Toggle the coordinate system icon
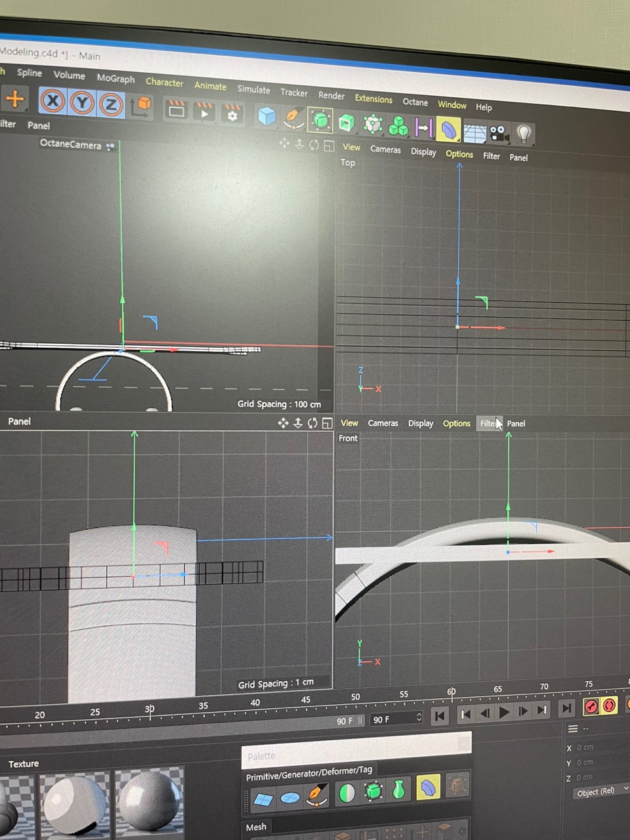Image resolution: width=630 pixels, height=840 pixels. coord(140,106)
